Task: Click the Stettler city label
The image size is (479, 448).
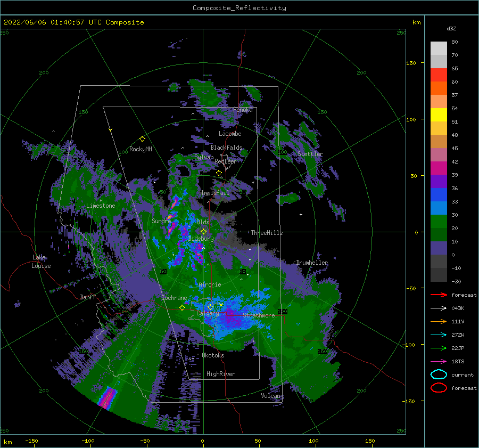Action: pyautogui.click(x=310, y=154)
